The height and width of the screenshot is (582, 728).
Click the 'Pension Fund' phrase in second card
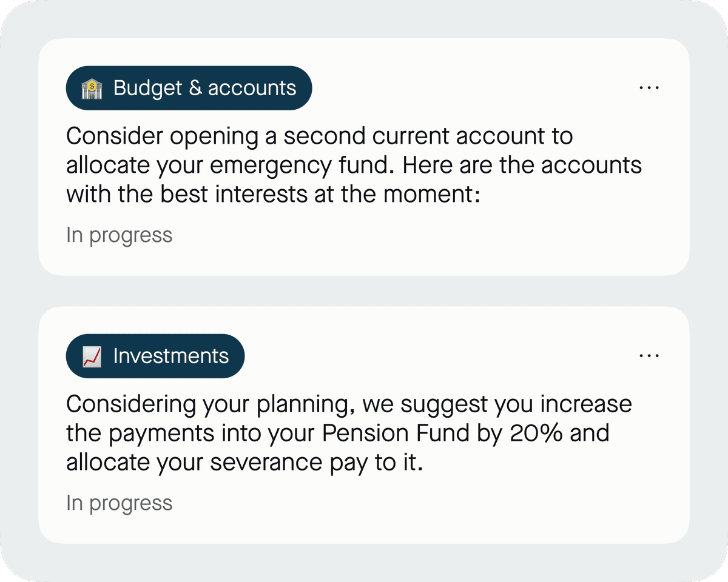coord(396,433)
